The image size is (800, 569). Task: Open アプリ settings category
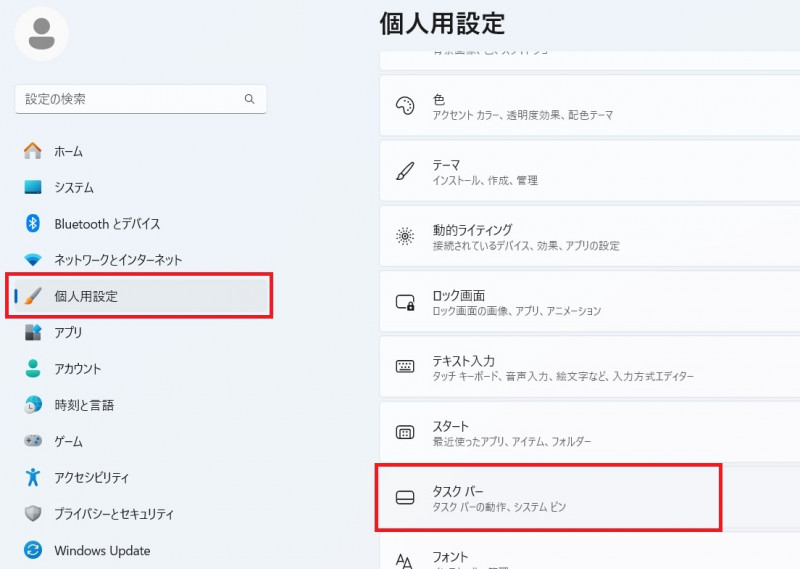pos(141,332)
